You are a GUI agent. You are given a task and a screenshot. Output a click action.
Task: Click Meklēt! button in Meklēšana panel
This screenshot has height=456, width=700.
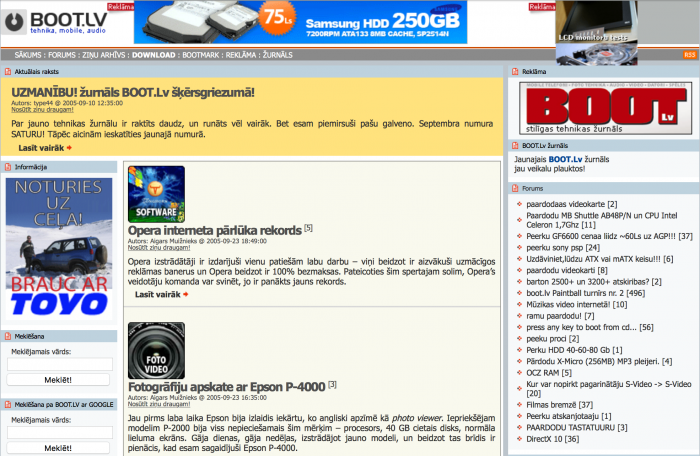[58, 380]
